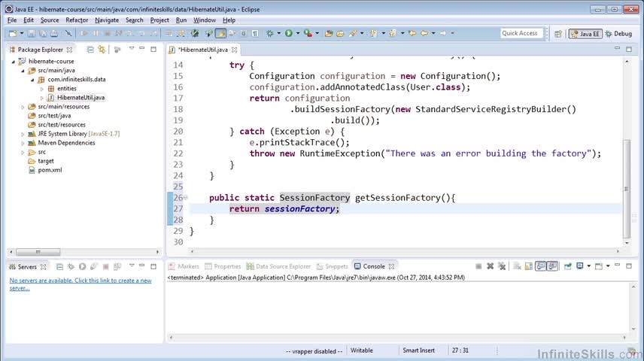The width and height of the screenshot is (644, 361).
Task: Toggle Show Console on standard error
Action: click(x=552, y=266)
